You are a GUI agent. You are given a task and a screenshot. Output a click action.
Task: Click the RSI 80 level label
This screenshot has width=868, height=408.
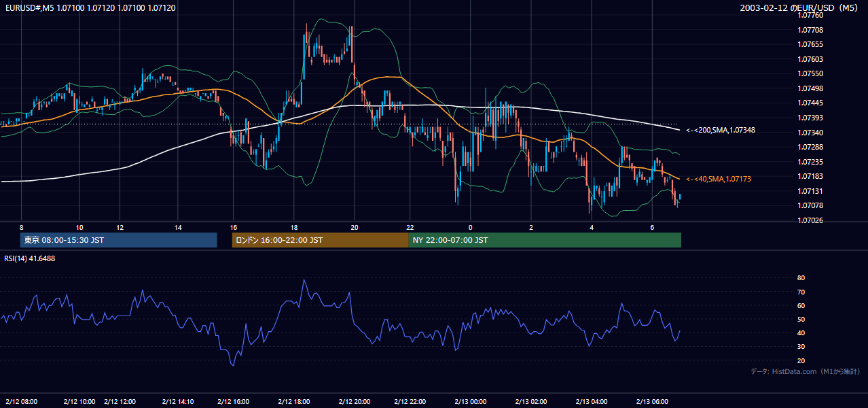(801, 278)
